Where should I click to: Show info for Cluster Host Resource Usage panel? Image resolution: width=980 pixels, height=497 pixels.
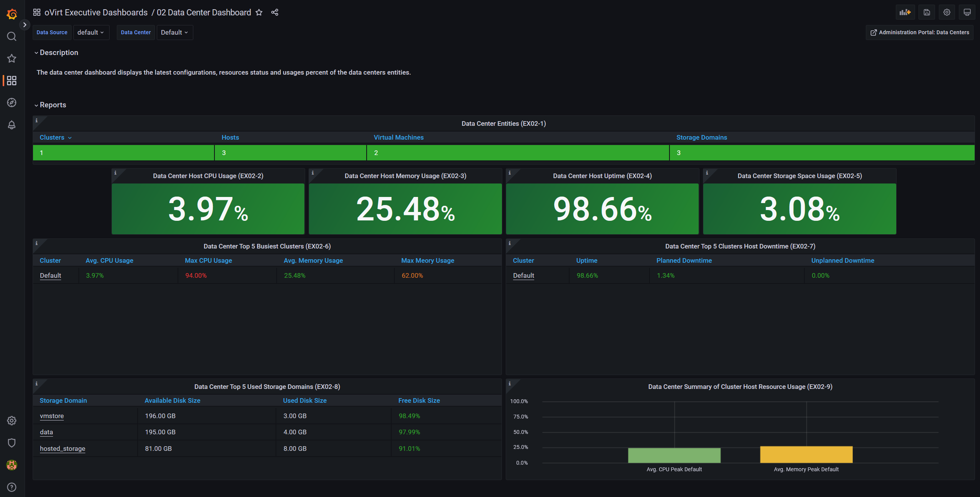point(510,384)
